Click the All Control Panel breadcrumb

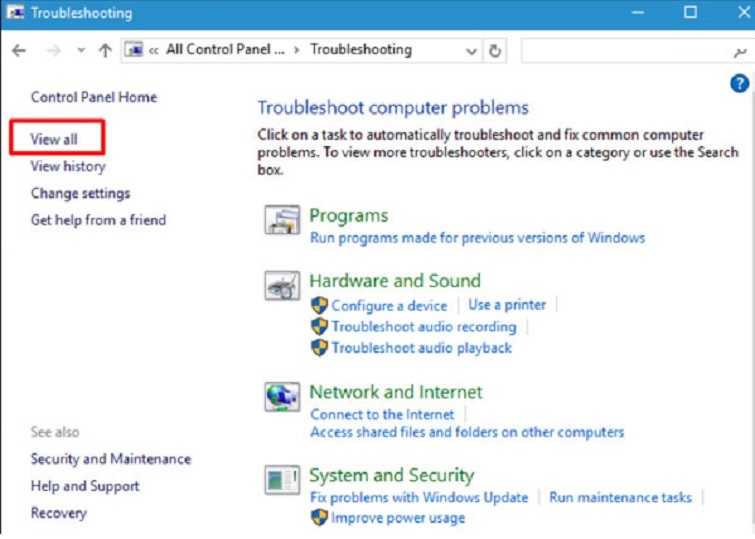[225, 50]
